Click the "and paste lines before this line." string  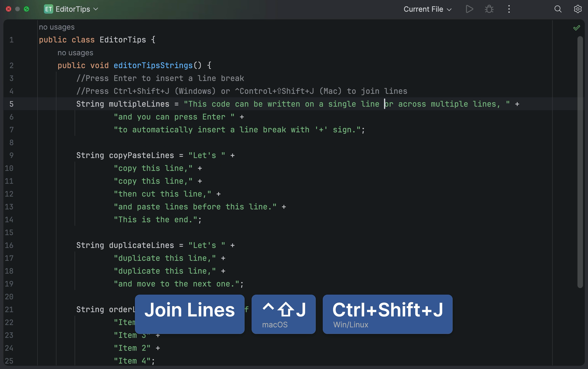195,207
